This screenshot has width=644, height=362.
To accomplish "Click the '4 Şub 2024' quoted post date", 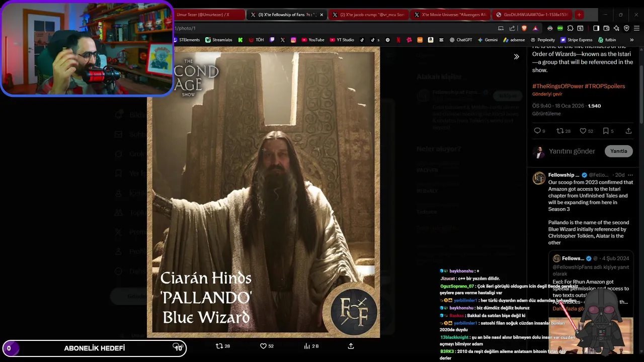I will pos(615,258).
